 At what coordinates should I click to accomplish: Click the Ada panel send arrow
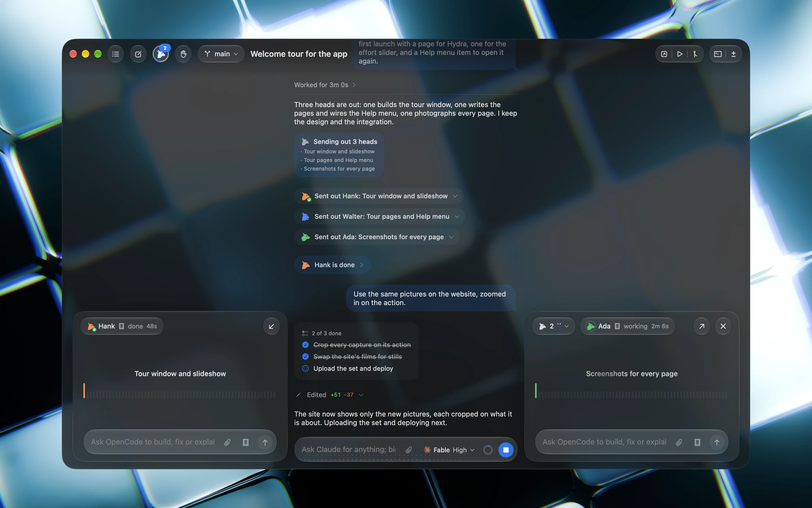717,442
